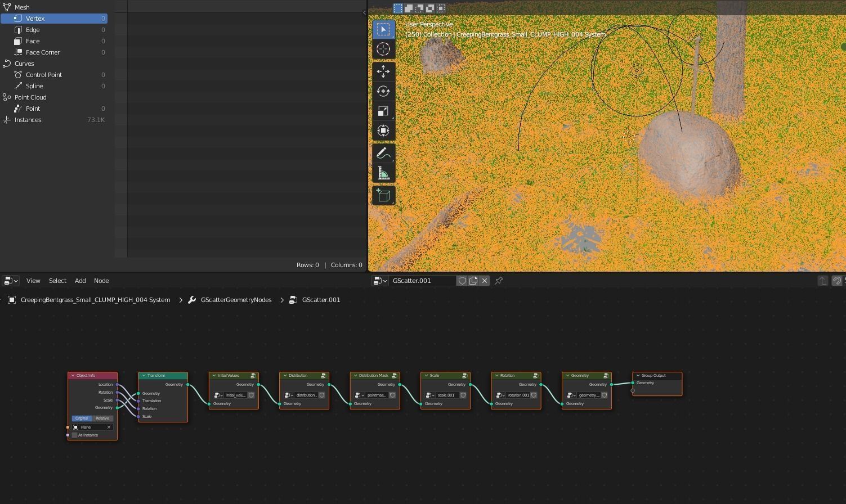Collapse the Rotation group node
Image resolution: width=846 pixels, height=504 pixels.
pyautogui.click(x=496, y=375)
